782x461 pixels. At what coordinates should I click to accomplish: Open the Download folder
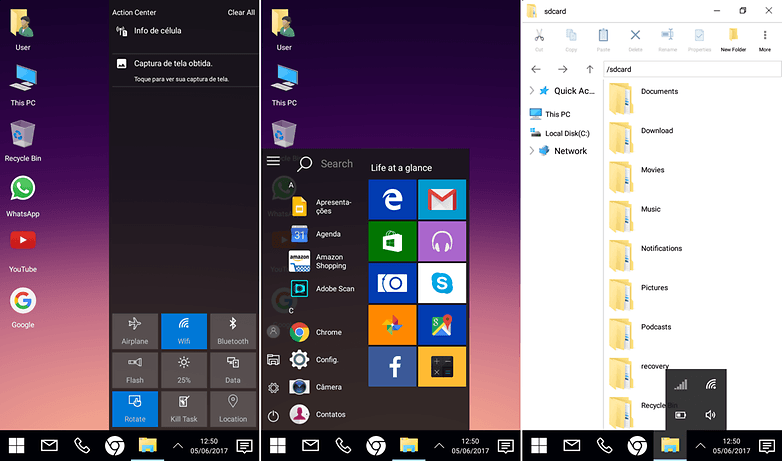[x=641, y=137]
